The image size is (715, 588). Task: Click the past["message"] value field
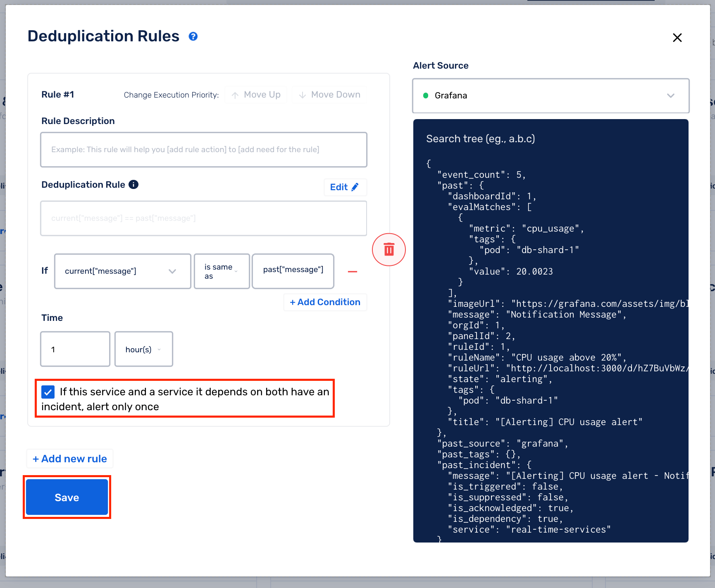coord(293,271)
